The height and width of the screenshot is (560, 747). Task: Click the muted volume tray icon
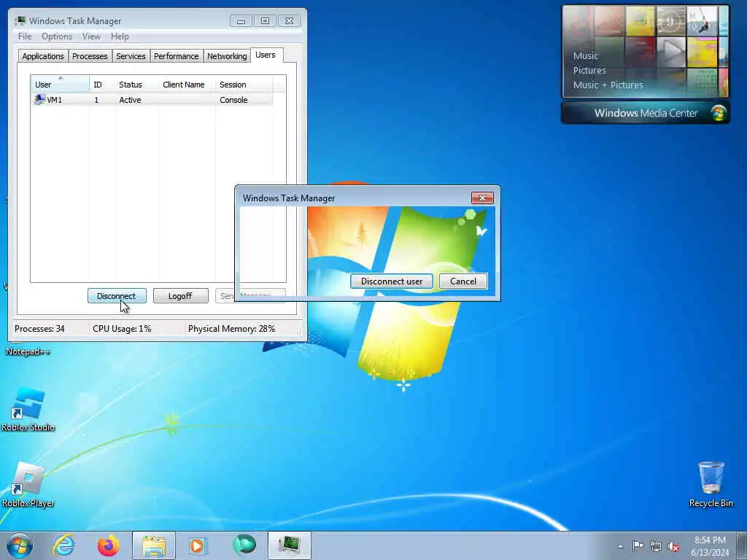(x=673, y=546)
